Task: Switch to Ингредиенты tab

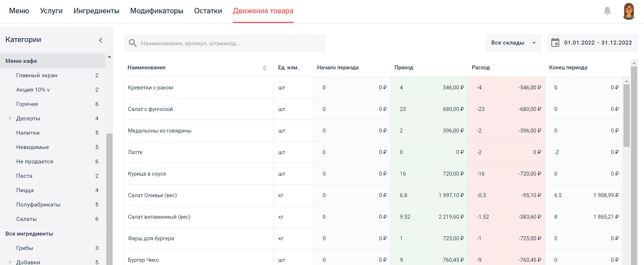Action: coord(96,11)
